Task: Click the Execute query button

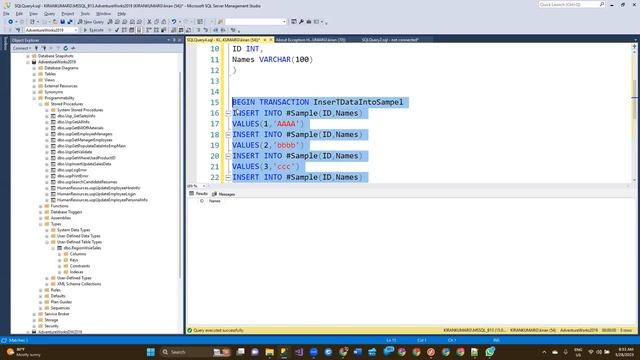Action: point(94,30)
